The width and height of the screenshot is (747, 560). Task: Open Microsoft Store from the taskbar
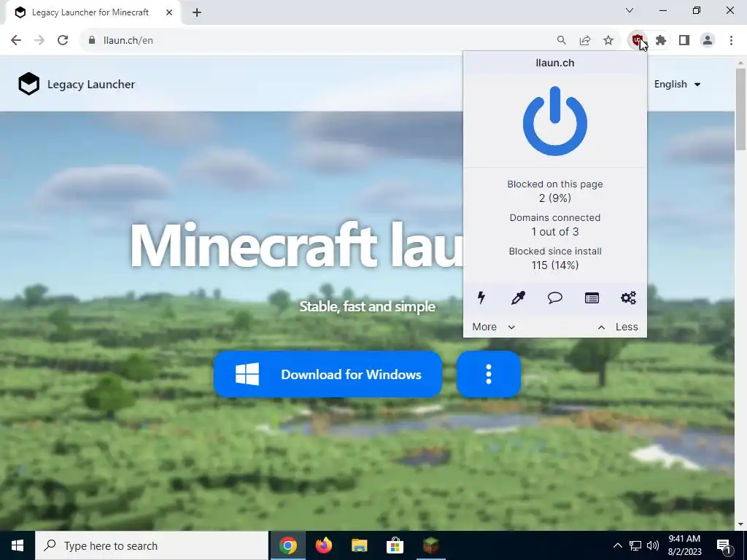click(395, 545)
